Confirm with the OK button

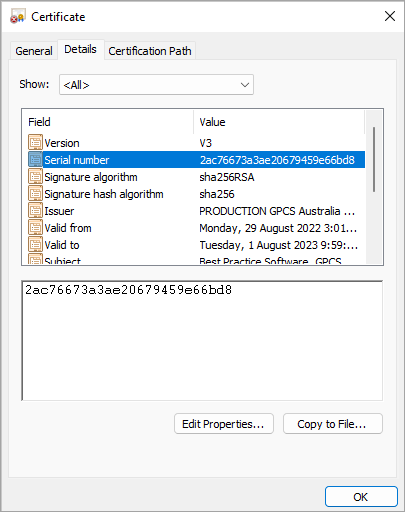(x=361, y=497)
